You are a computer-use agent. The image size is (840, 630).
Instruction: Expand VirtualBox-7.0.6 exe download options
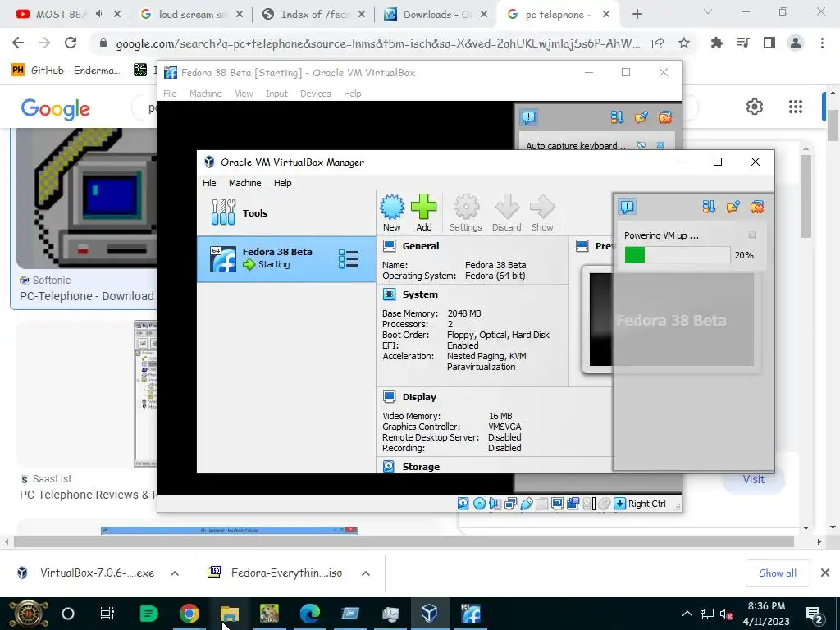(175, 573)
